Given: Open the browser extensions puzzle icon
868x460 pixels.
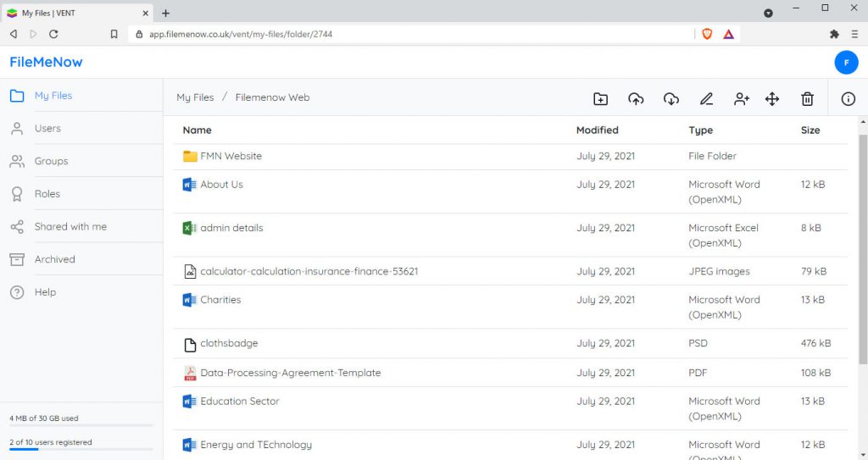Looking at the screenshot, I should (x=834, y=35).
